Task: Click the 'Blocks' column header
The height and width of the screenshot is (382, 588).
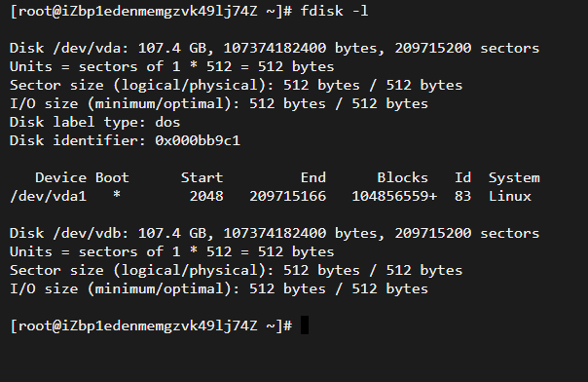Action: [403, 177]
